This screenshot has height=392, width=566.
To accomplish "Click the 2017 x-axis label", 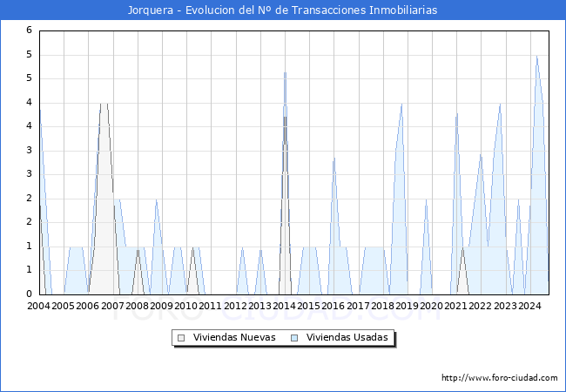I will click(x=358, y=306).
